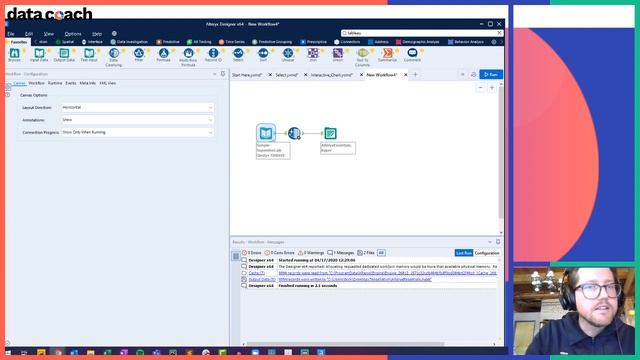Filter results by 0 Warnings

point(311,253)
